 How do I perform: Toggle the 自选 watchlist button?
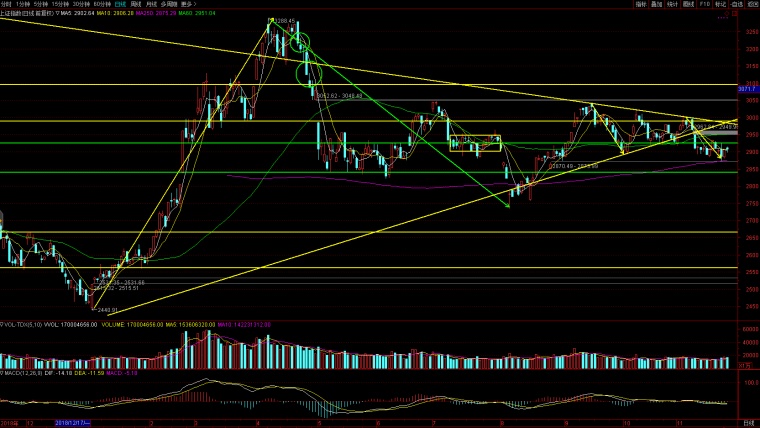[737, 4]
